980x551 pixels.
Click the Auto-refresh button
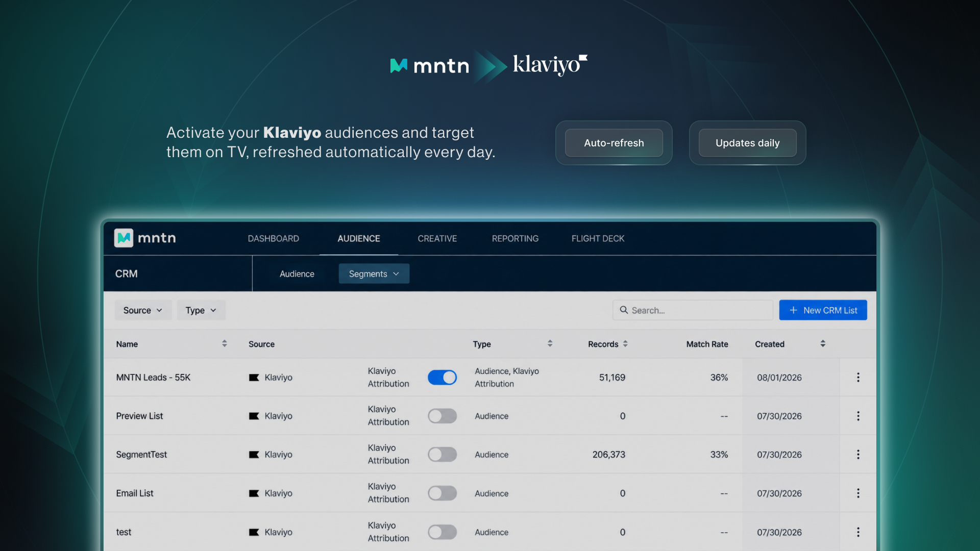pyautogui.click(x=614, y=143)
